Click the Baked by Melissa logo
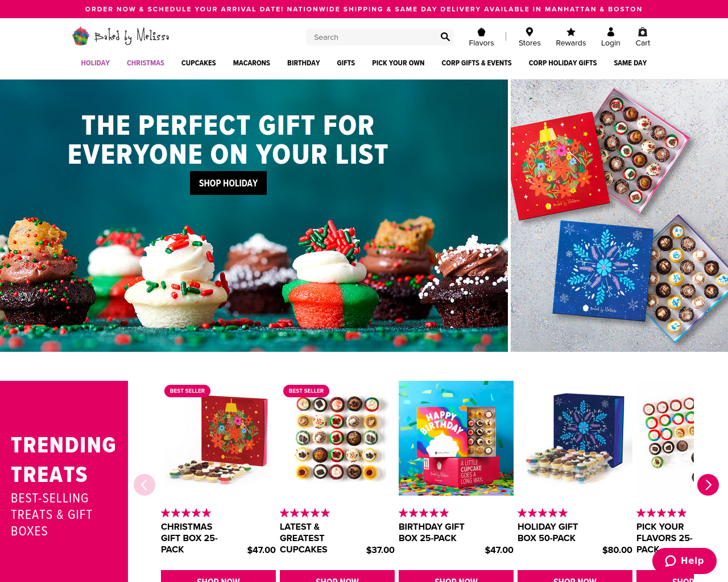The width and height of the screenshot is (728, 582). [x=121, y=36]
